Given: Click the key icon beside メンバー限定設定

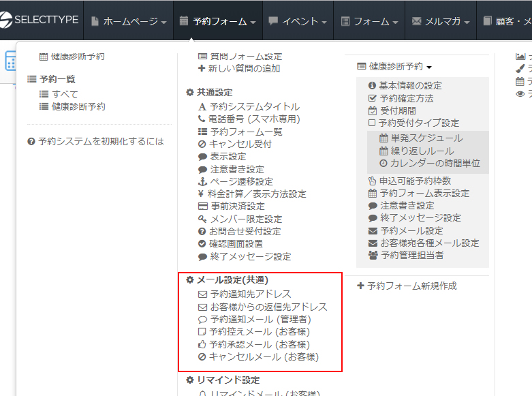Looking at the screenshot, I should 202,219.
